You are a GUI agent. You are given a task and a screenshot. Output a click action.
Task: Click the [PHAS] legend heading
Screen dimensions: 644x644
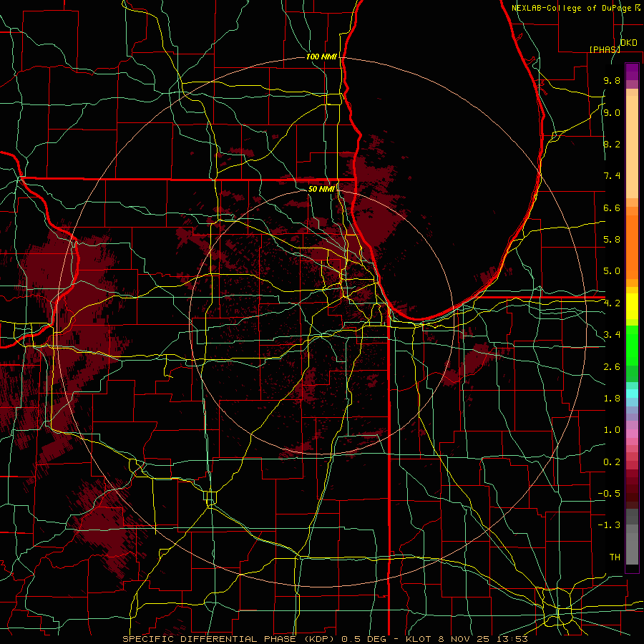point(605,49)
